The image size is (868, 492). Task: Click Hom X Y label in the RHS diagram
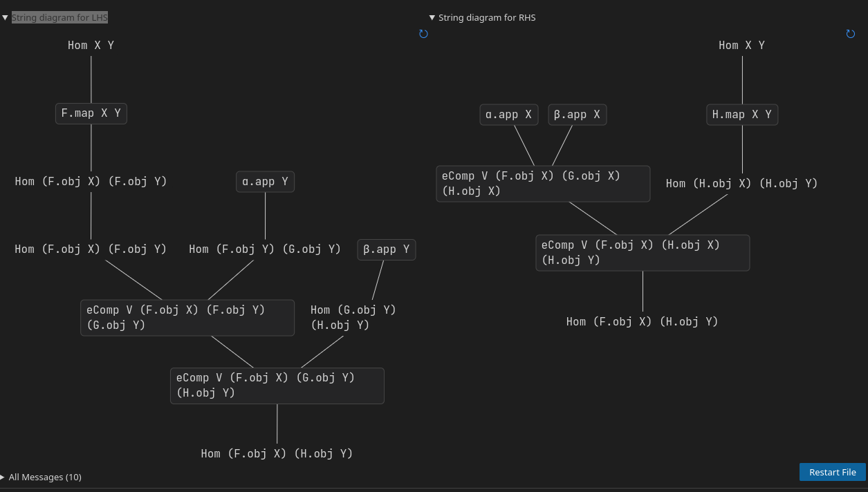742,46
